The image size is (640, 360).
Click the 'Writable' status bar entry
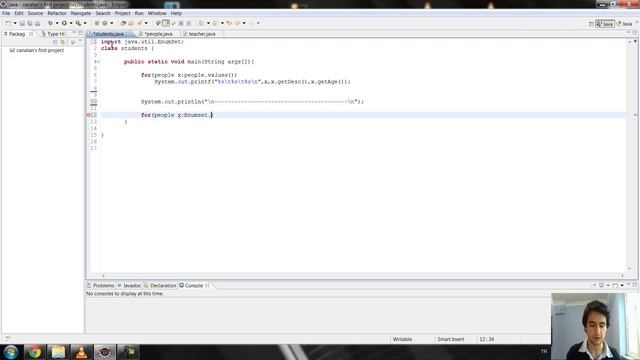[402, 339]
